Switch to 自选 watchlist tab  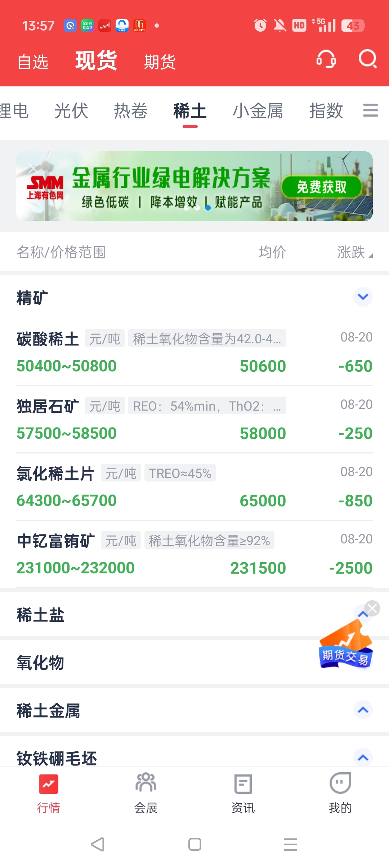tap(33, 62)
